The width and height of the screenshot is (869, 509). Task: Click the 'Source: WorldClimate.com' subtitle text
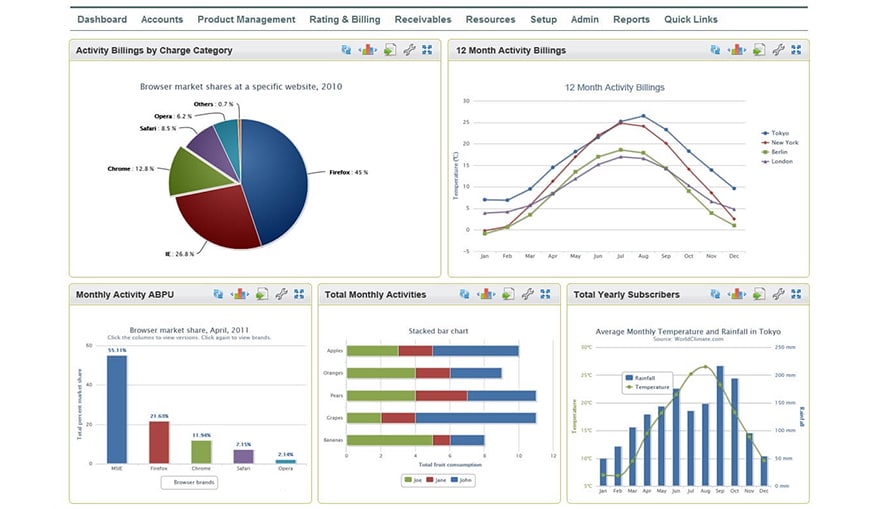[x=688, y=339]
